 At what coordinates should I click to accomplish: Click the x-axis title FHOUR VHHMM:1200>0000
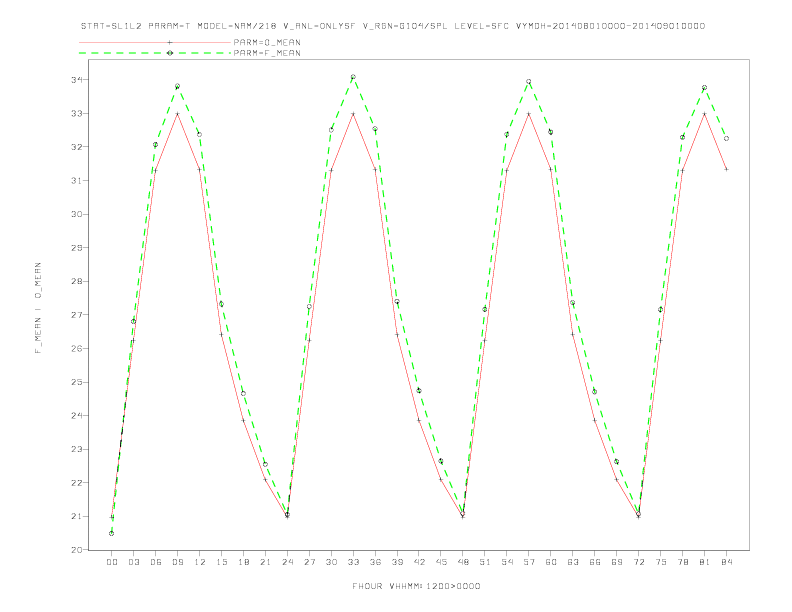pos(416,586)
